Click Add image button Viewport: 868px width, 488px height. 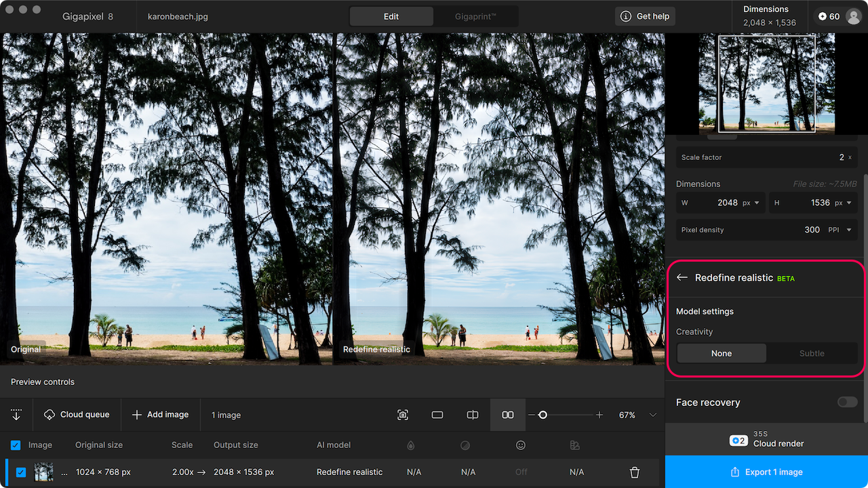[x=160, y=415]
